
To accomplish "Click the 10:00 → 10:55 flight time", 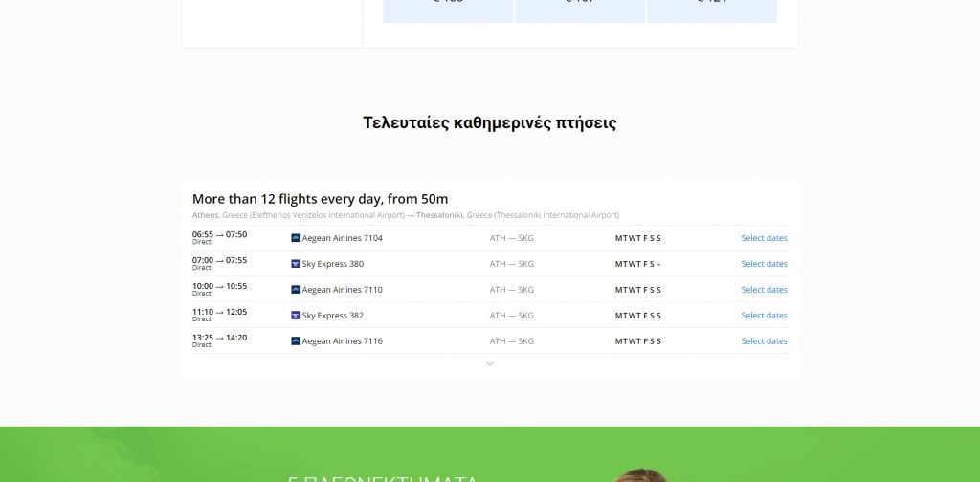I will pos(219,286).
